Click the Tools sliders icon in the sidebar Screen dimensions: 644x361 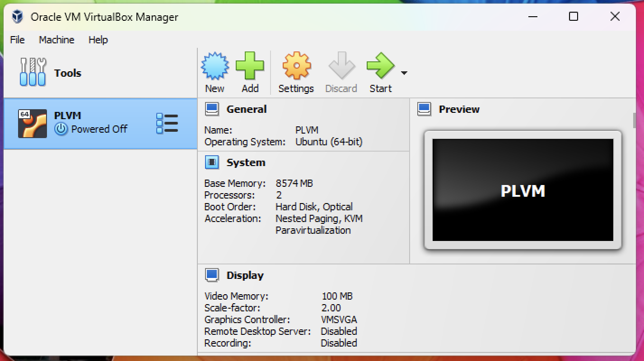(32, 72)
